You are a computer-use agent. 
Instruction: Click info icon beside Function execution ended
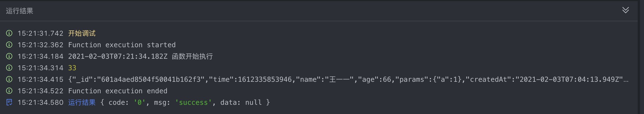pyautogui.click(x=9, y=91)
